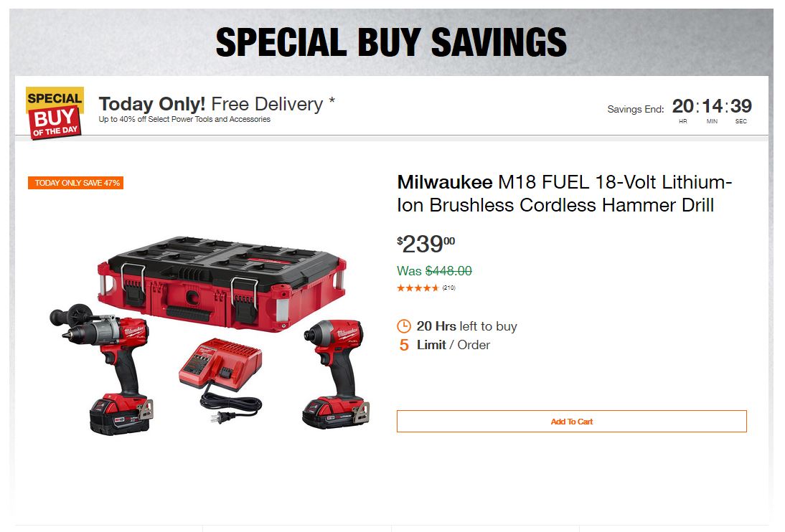Viewport: 785px width, 532px height.
Task: Click the Today Only Save 47% label
Action: tap(76, 183)
